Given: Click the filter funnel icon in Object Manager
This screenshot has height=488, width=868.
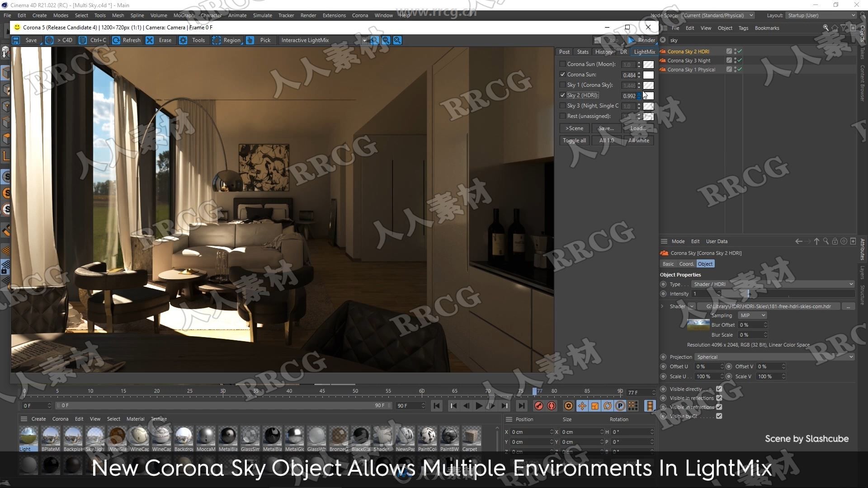Looking at the screenshot, I should pos(844,28).
